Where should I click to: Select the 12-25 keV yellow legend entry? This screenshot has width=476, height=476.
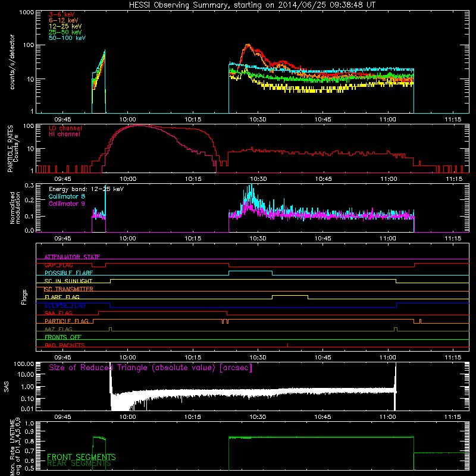coord(65,26)
